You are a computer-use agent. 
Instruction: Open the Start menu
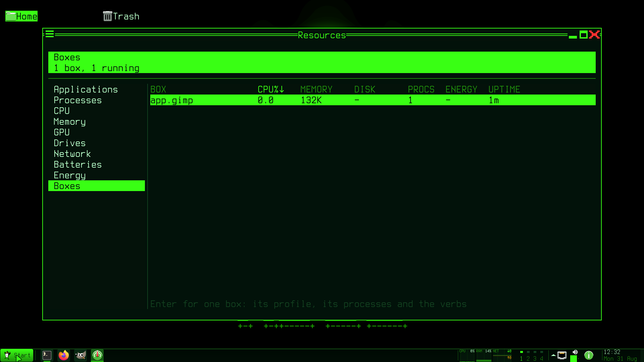pyautogui.click(x=17, y=355)
